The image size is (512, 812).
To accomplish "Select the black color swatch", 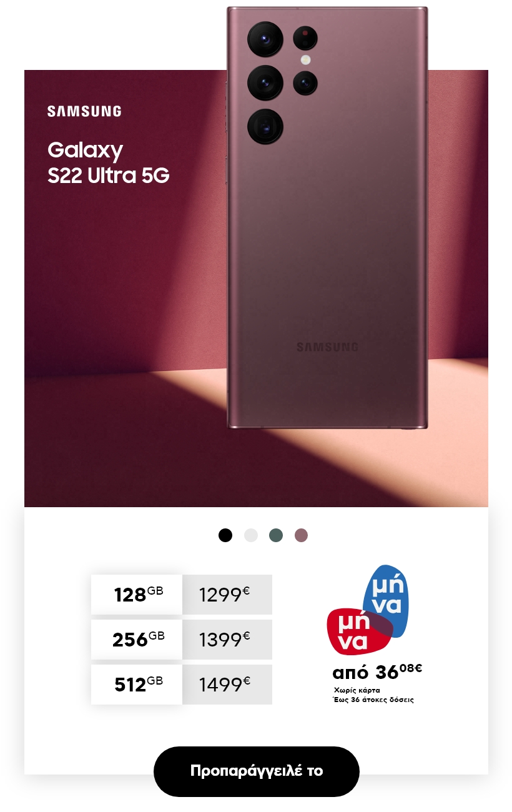I will pyautogui.click(x=225, y=535).
